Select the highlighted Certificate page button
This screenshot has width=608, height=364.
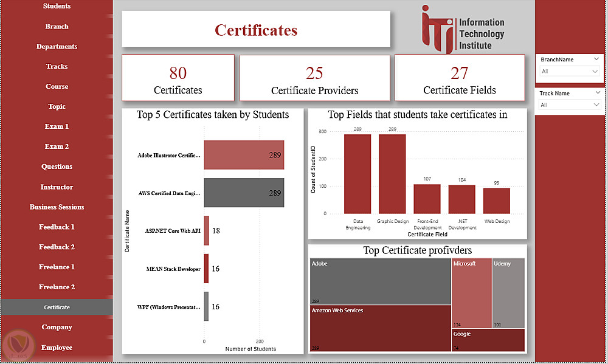click(57, 307)
